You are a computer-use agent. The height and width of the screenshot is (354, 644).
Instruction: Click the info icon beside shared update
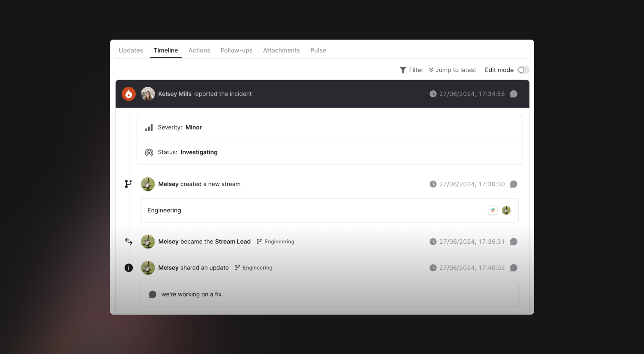point(128,268)
